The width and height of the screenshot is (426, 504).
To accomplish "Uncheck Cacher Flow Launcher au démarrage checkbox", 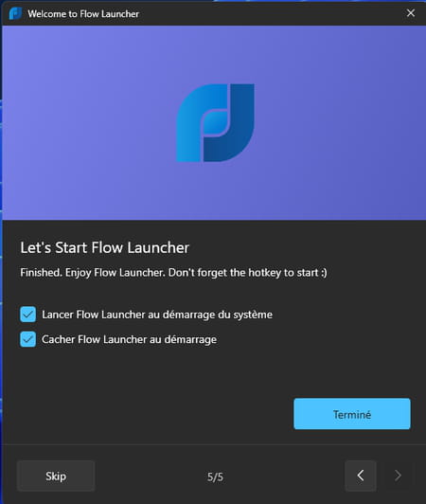I will [x=28, y=339].
